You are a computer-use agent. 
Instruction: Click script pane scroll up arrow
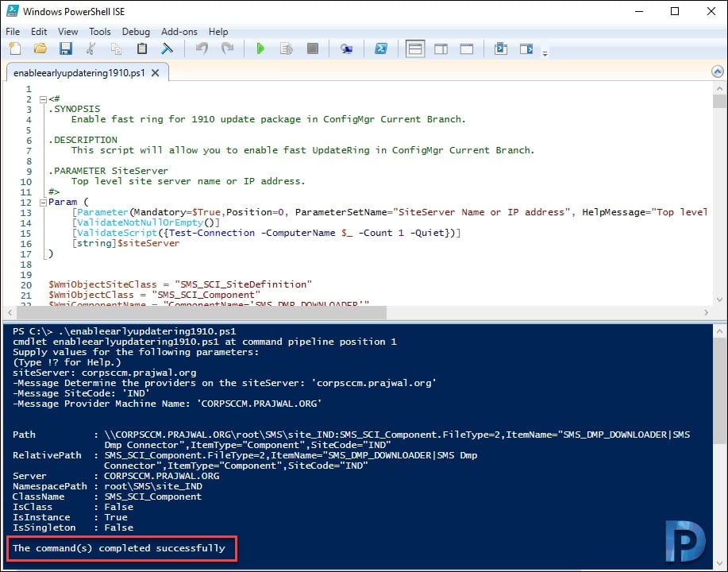point(719,88)
